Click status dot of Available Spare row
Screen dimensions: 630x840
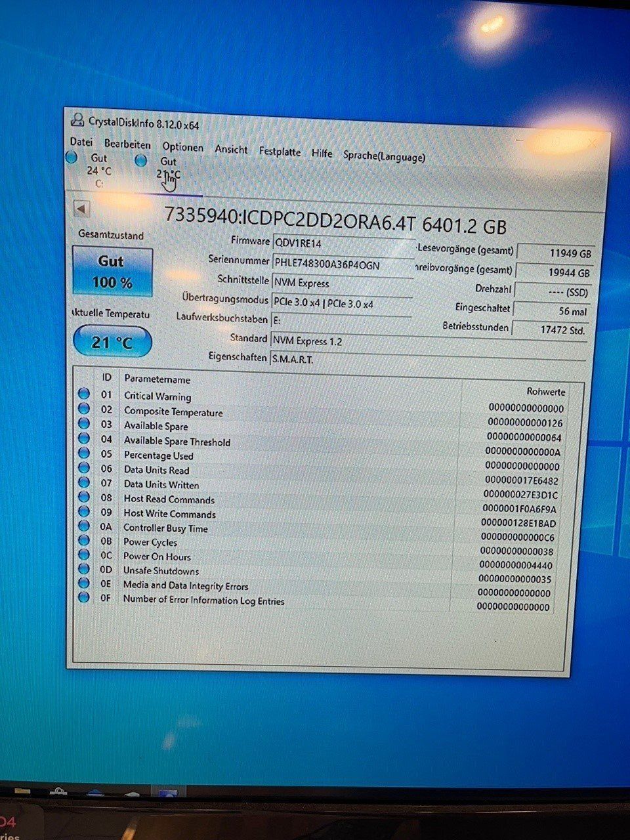[84, 423]
